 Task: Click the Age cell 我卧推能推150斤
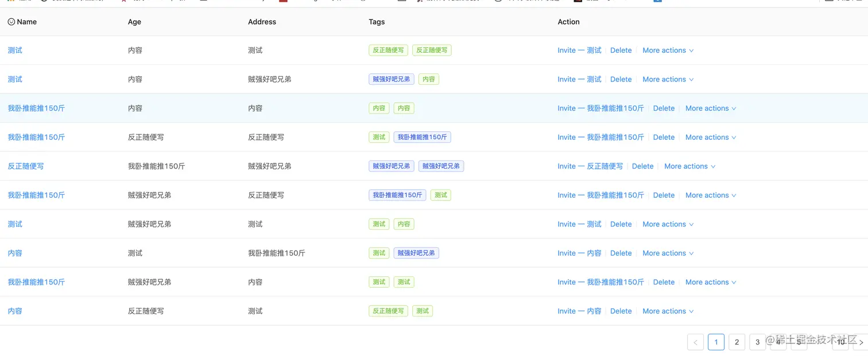[157, 166]
